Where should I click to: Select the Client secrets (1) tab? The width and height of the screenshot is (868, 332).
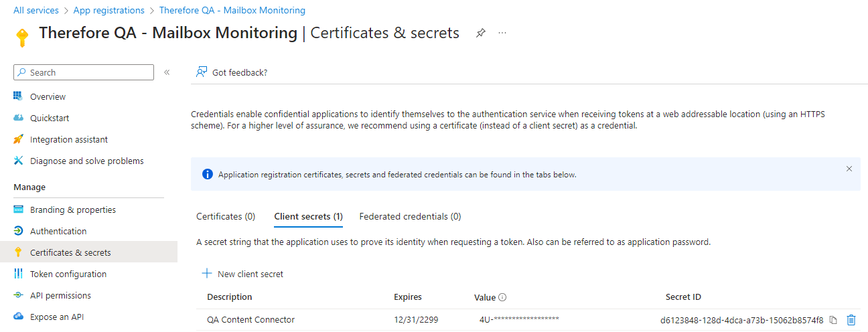[x=309, y=216]
